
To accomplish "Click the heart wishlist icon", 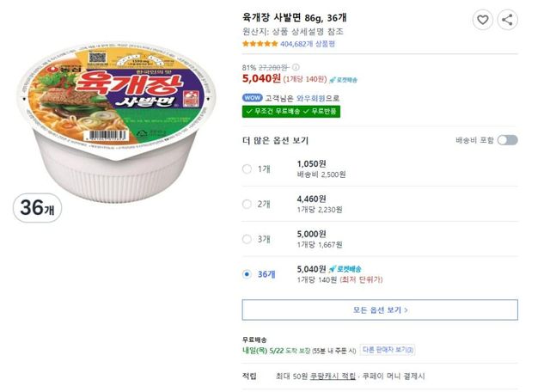I will point(483,19).
